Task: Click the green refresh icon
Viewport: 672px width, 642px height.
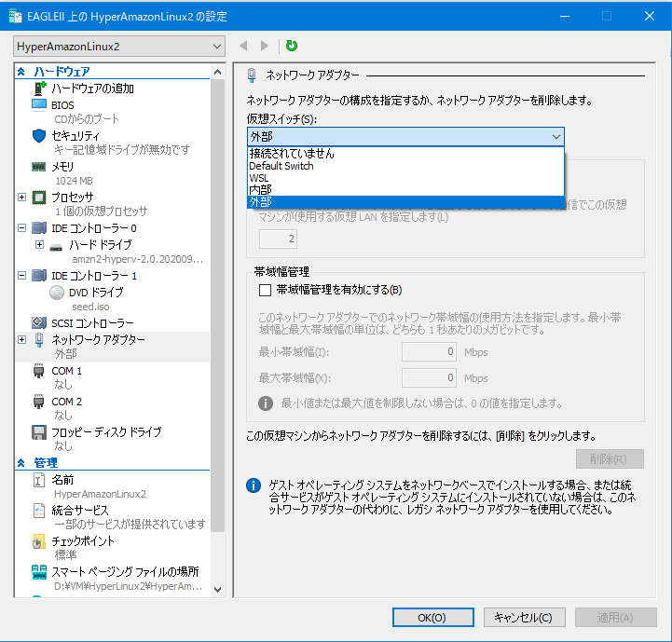Action: 292,46
